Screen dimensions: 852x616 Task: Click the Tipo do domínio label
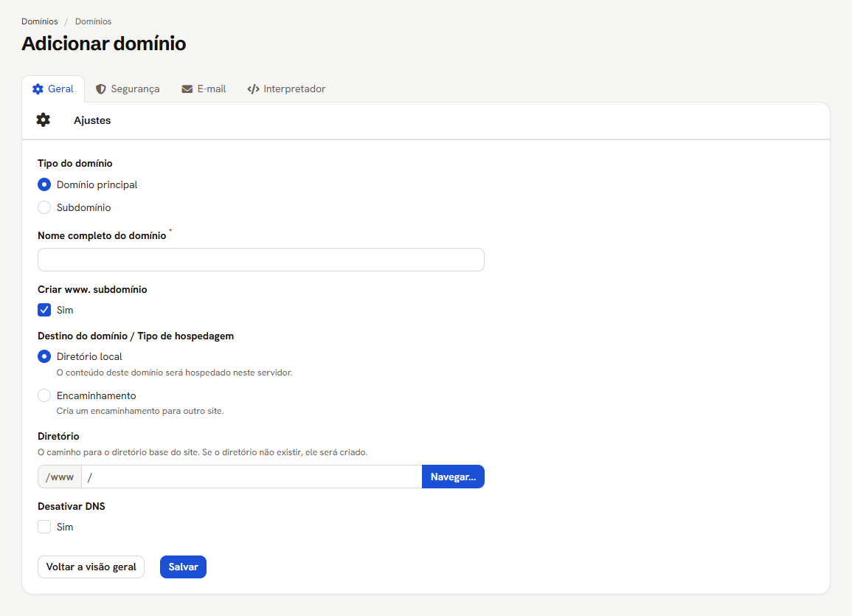[75, 164]
